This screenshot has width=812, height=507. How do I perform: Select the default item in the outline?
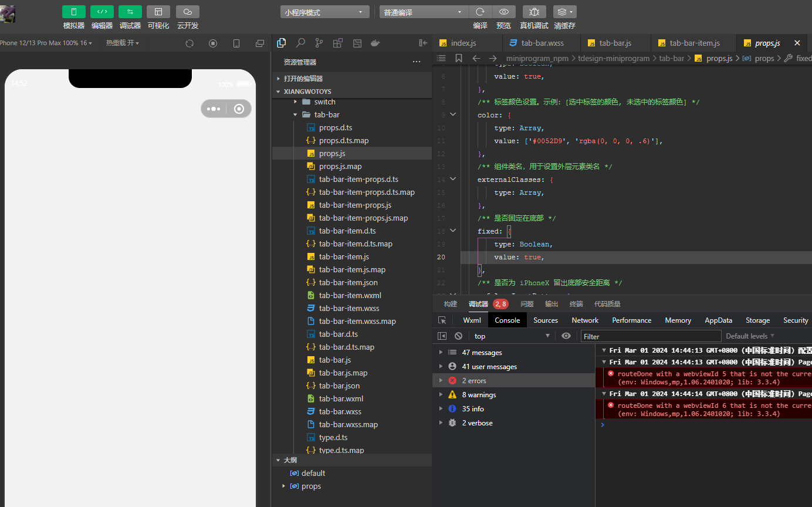point(351,473)
